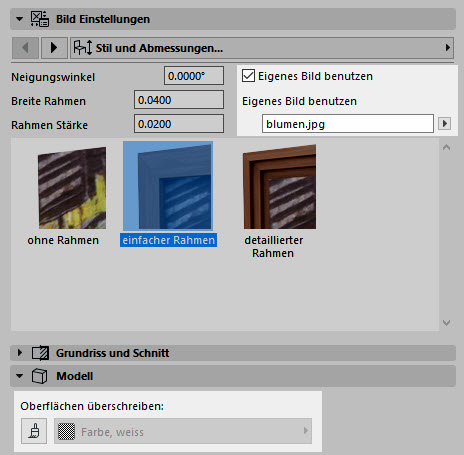This screenshot has height=455, width=464.
Task: Select the ohne Rahmen thumbnail
Action: click(x=72, y=188)
